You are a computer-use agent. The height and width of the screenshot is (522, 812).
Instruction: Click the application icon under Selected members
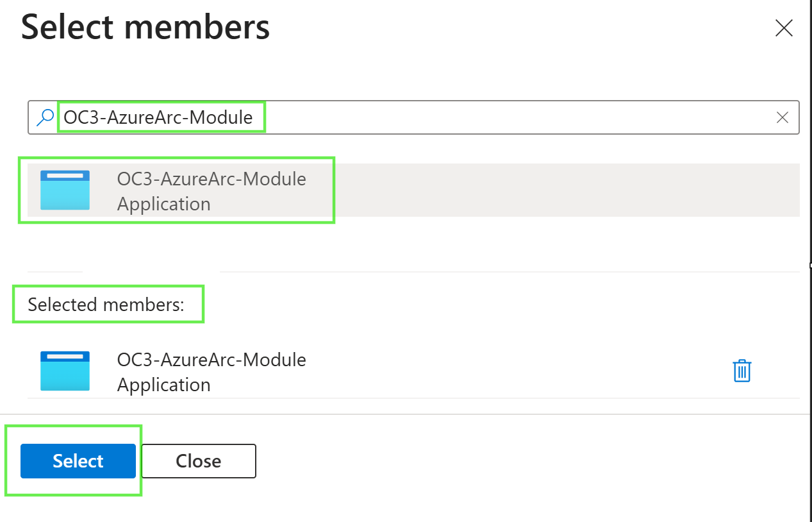point(65,371)
